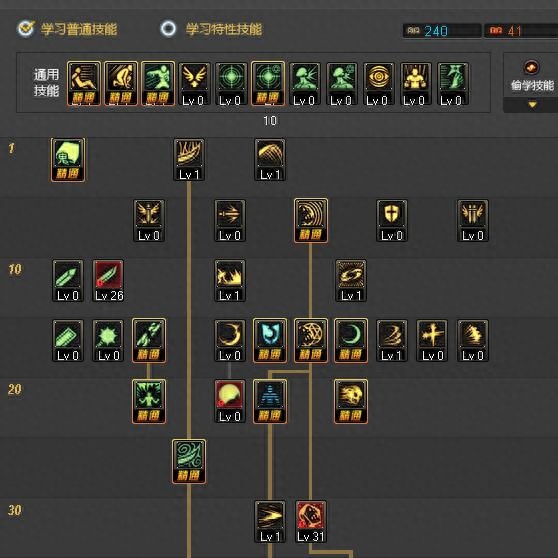This screenshot has width=558, height=558.
Task: Select the red sword skill at Lv 26
Action: point(108,280)
